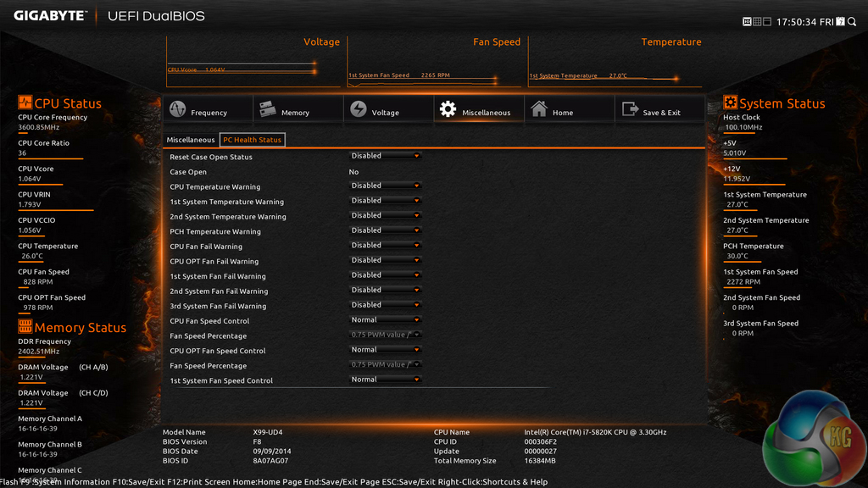Switch to grid layout view icon

coord(757,21)
